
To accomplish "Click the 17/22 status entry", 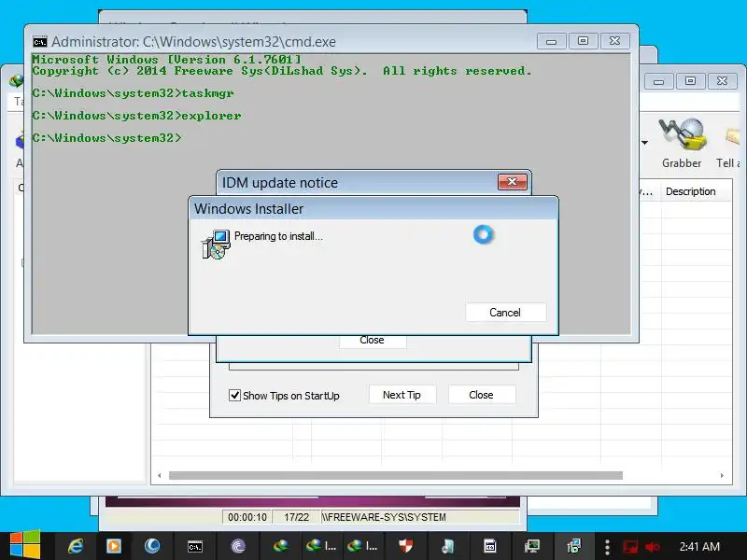I will click(x=296, y=517).
